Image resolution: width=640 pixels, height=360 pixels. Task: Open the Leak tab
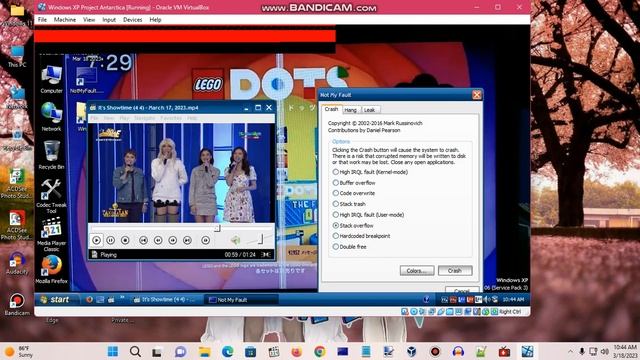pos(369,110)
